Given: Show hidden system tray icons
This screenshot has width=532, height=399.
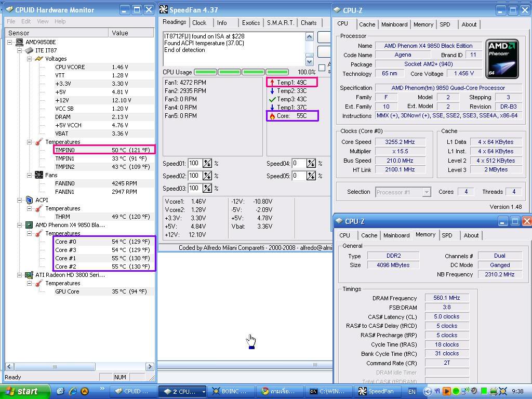Looking at the screenshot, I should point(428,392).
